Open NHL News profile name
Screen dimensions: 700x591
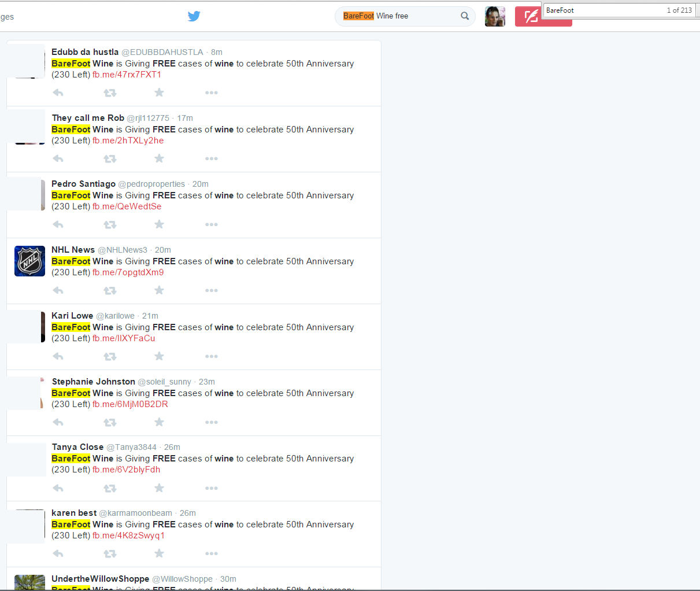73,250
